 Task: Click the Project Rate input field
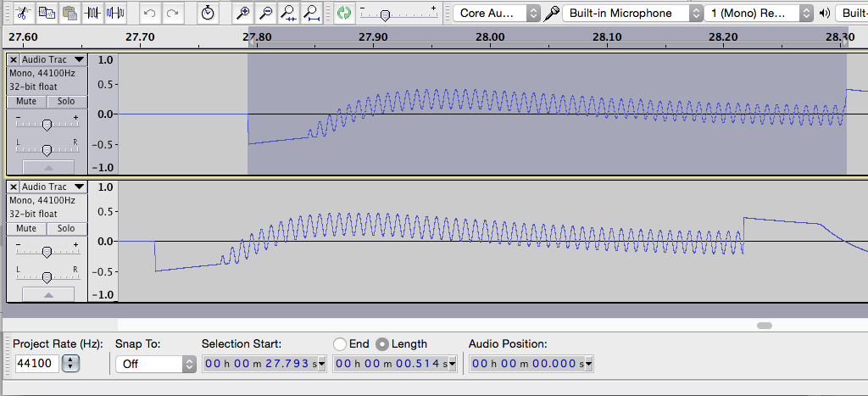37,364
